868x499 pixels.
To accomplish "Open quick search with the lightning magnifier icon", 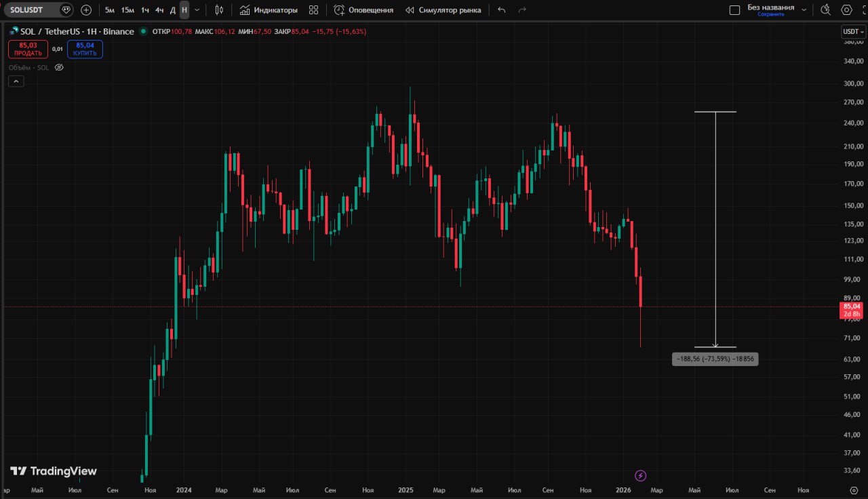I will (825, 10).
